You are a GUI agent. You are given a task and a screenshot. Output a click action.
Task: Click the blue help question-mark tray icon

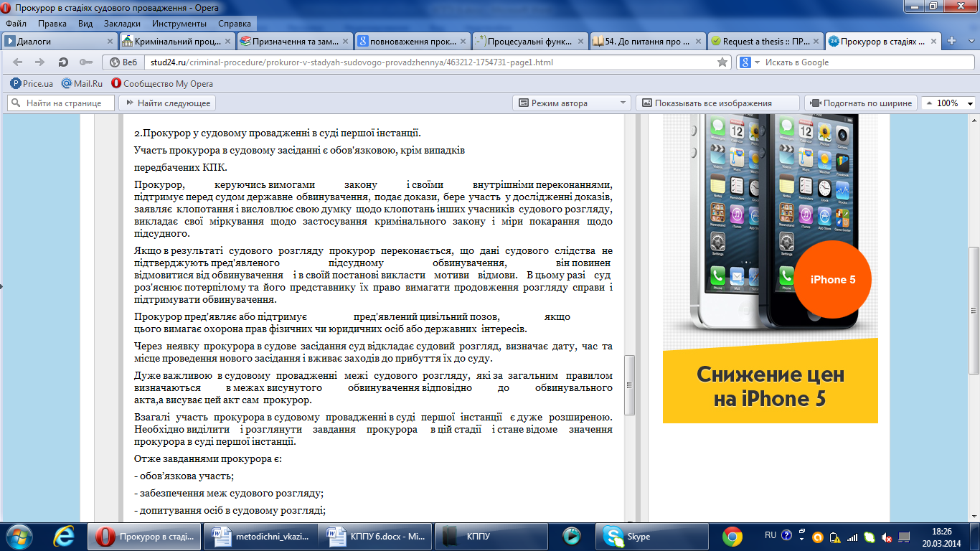pyautogui.click(x=787, y=536)
